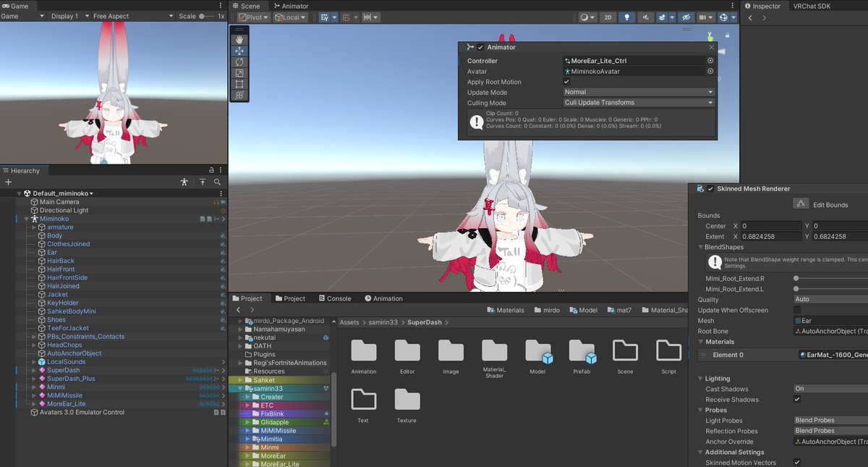Image resolution: width=868 pixels, height=467 pixels.
Task: Select the Scale tool
Action: 239,73
